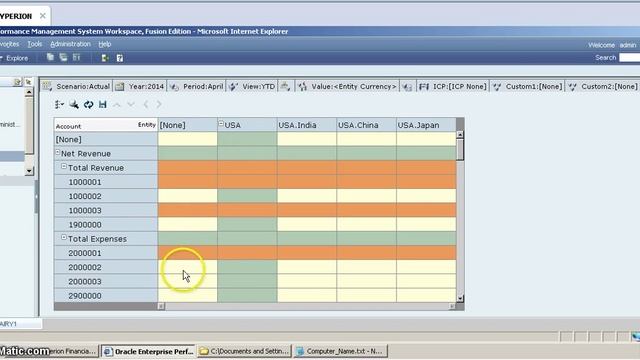This screenshot has height=360, width=640.
Task: Click the Custom1 dimension icon
Action: coord(497,87)
